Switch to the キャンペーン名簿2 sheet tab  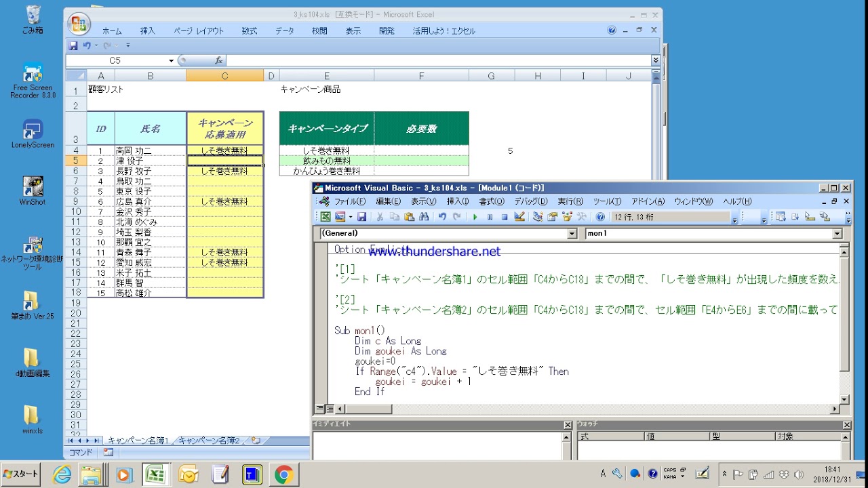pyautogui.click(x=210, y=441)
